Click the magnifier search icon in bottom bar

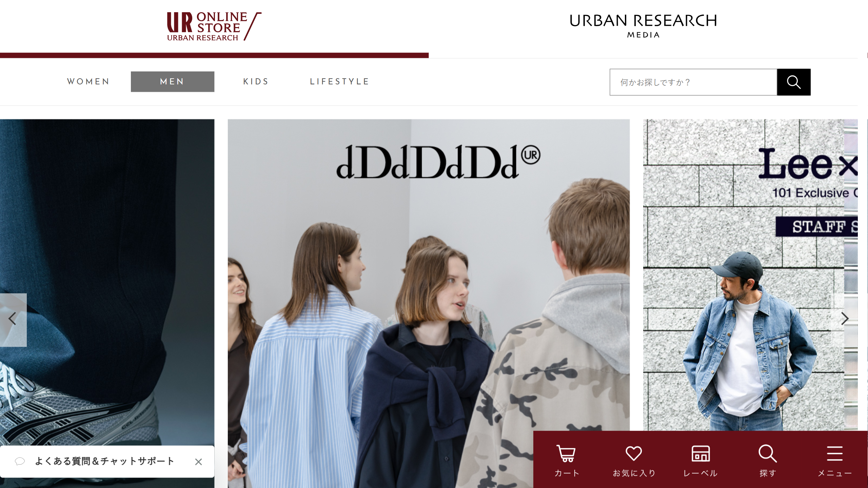(x=768, y=454)
